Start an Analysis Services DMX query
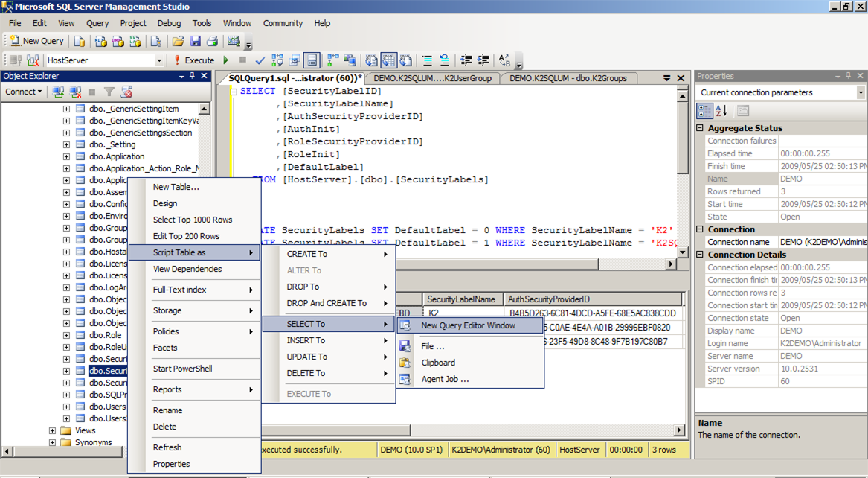The image size is (868, 478). pos(118,41)
